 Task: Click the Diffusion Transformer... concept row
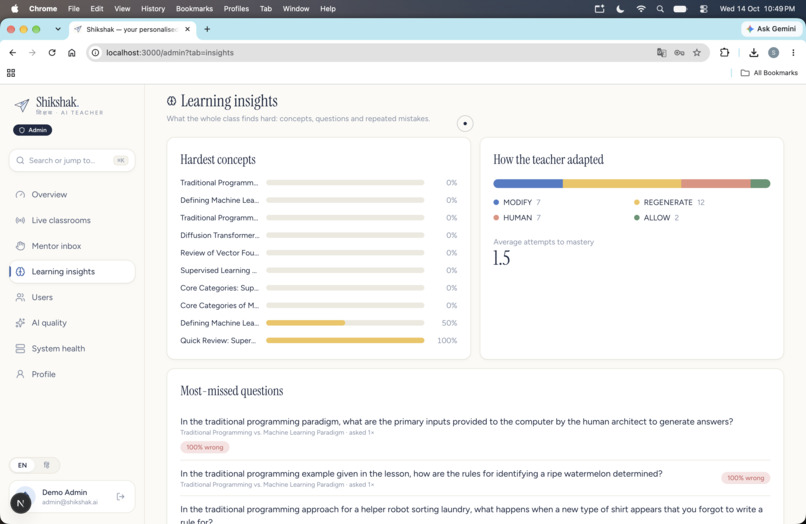(x=318, y=235)
